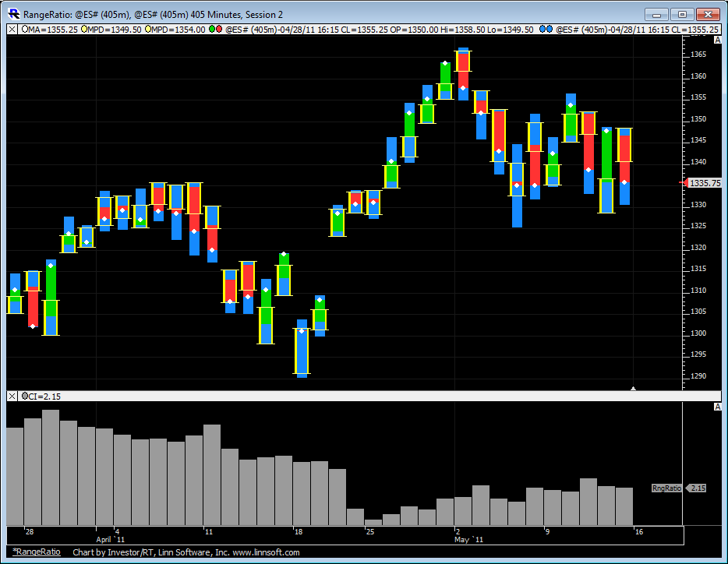The height and width of the screenshot is (564, 728).
Task: Click the date label 18 on the time axis
Action: point(299,531)
